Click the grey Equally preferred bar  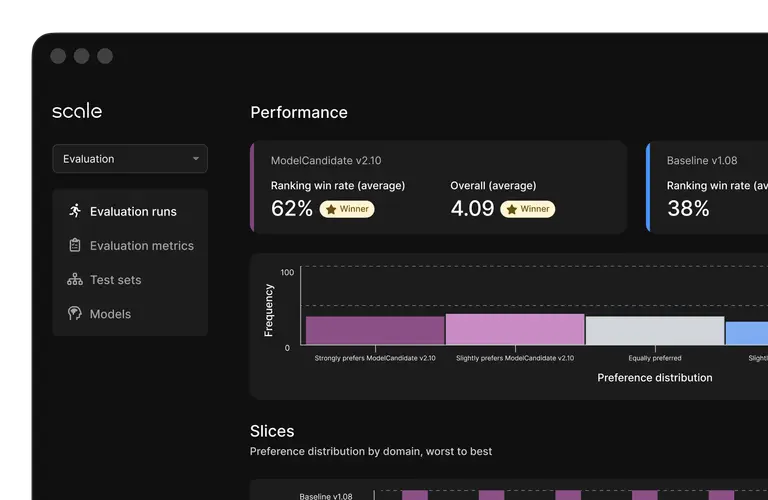click(655, 330)
